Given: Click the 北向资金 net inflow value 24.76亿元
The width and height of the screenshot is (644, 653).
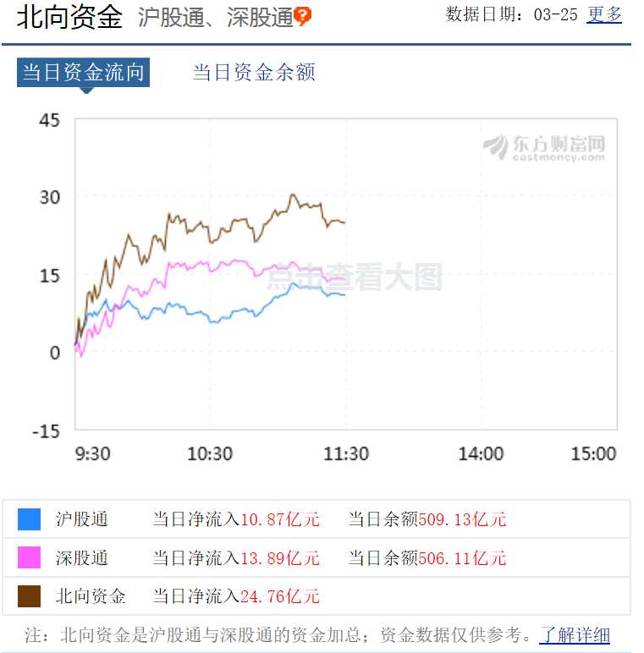Looking at the screenshot, I should (x=279, y=596).
